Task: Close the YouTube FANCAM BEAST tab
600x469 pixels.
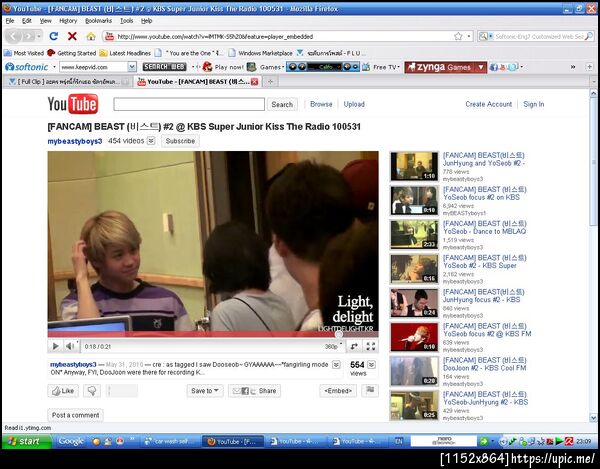Action: coord(254,81)
